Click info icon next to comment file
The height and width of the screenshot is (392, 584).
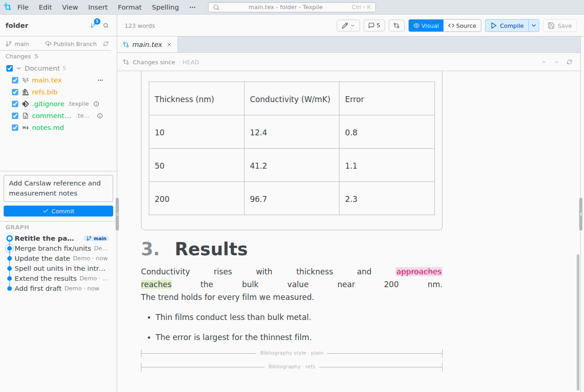[100, 116]
